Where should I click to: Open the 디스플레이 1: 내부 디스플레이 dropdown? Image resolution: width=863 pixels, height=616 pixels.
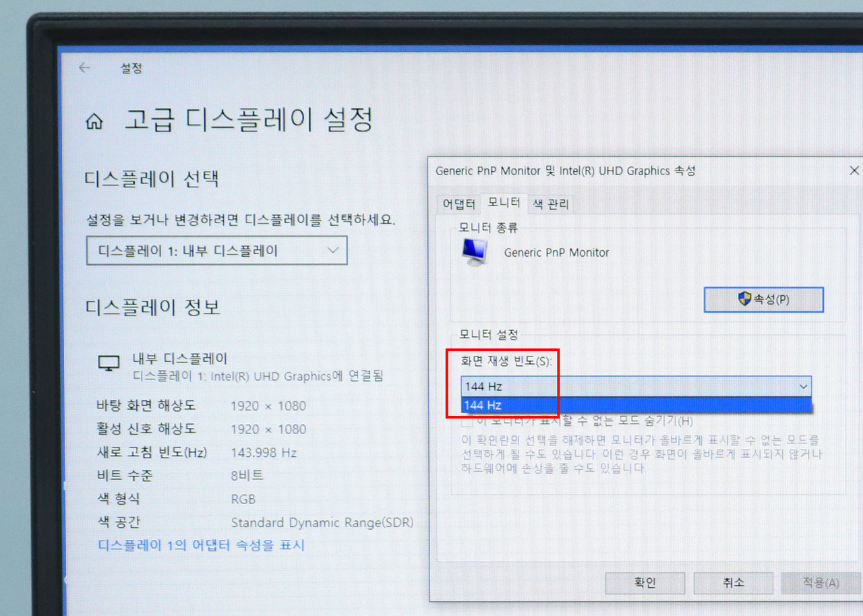pyautogui.click(x=216, y=251)
